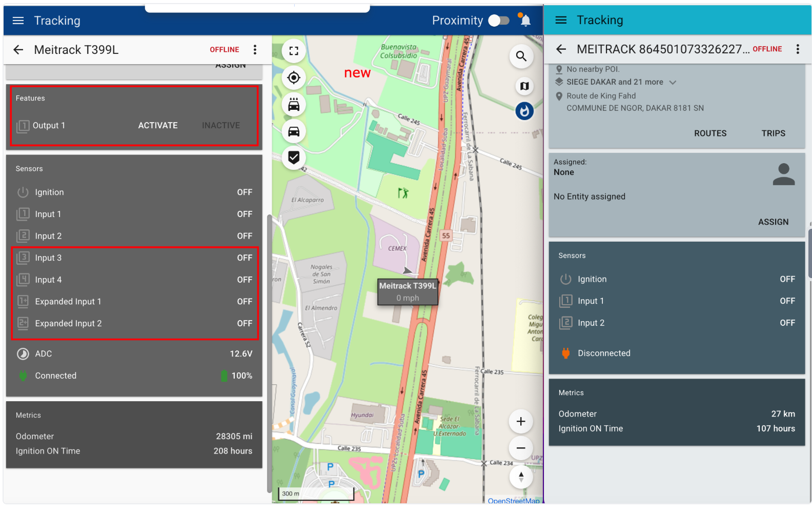
Task: Select the Expanded Input 1 sensor row
Action: point(134,301)
